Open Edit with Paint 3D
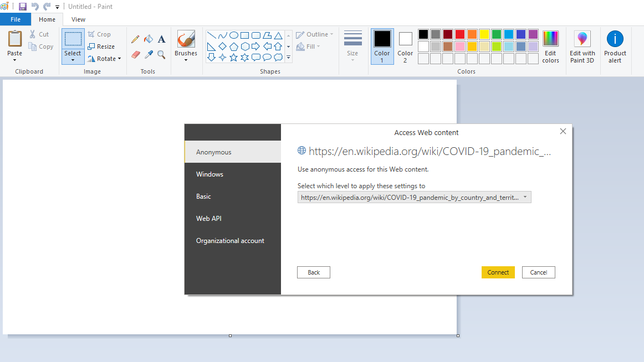 (582, 47)
